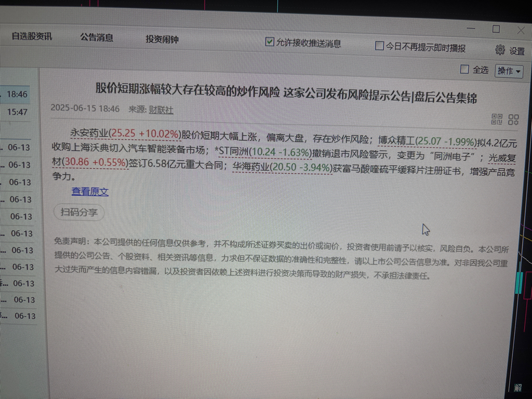Open the 投资闹钟 tab
The image size is (532, 399).
tap(162, 39)
